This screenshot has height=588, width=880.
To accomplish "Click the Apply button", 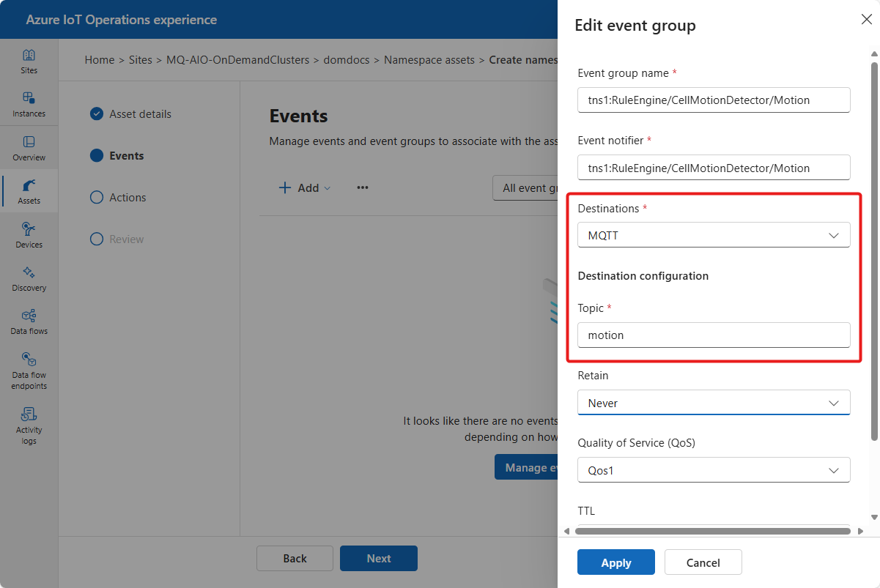I will pos(615,562).
